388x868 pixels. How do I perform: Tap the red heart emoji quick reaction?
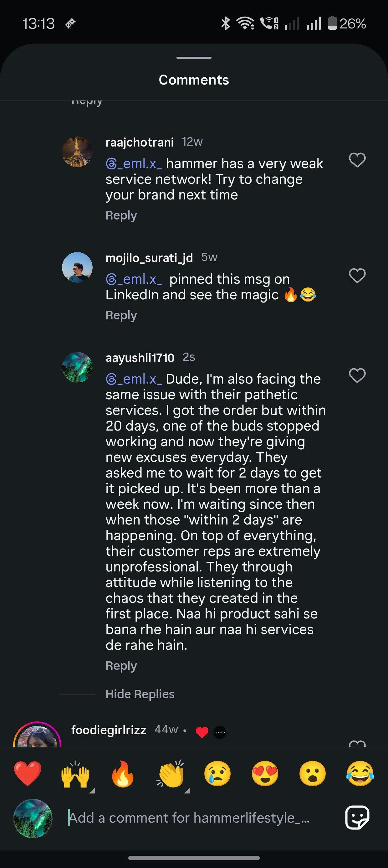(x=28, y=774)
